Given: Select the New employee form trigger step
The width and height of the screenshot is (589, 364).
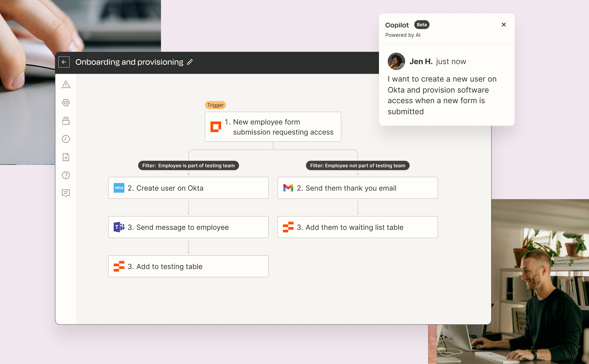Looking at the screenshot, I should tap(273, 127).
